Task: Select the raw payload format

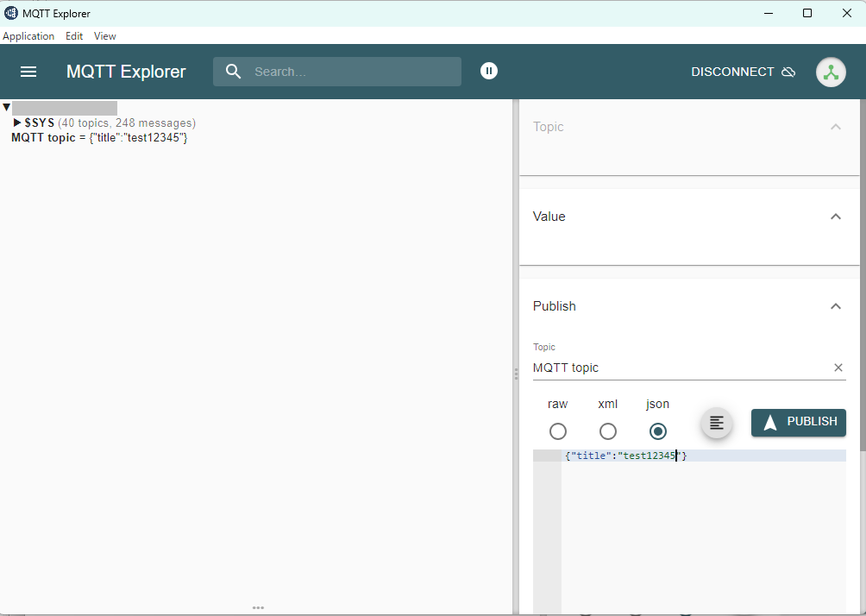Action: [558, 431]
